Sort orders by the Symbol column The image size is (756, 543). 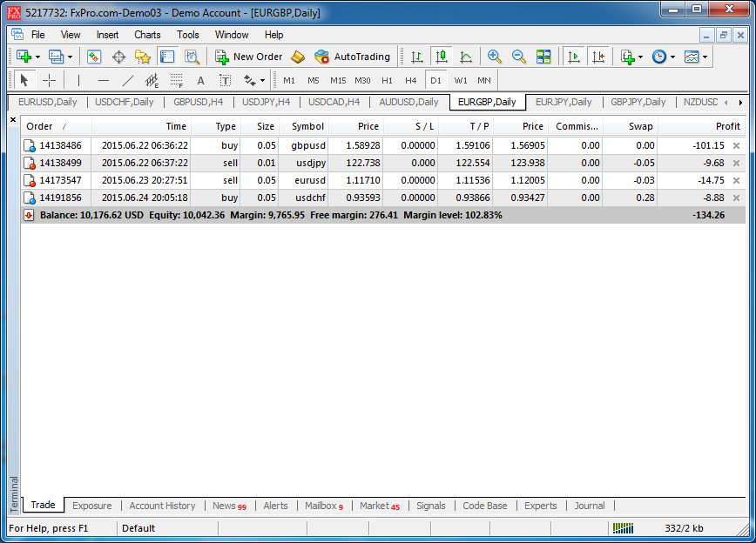point(304,126)
